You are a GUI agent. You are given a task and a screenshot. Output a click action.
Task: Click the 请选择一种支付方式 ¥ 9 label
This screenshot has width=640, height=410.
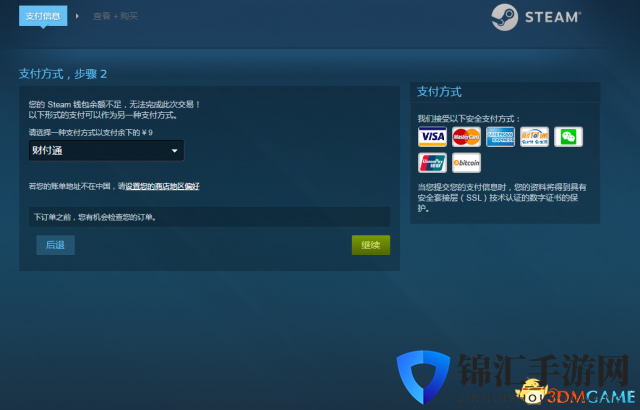91,133
